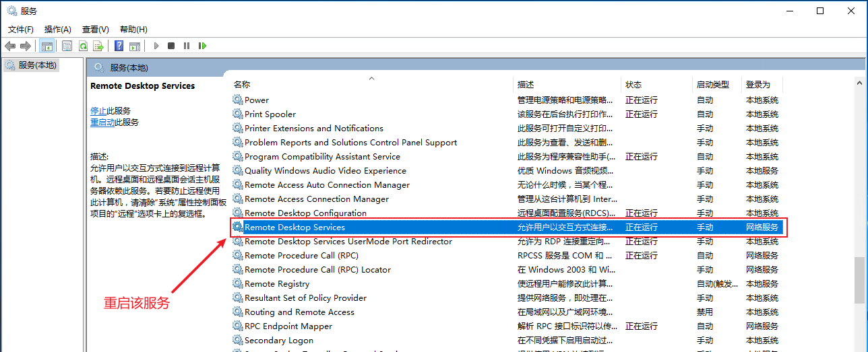Click Pause Service toolbar icon

click(x=187, y=46)
